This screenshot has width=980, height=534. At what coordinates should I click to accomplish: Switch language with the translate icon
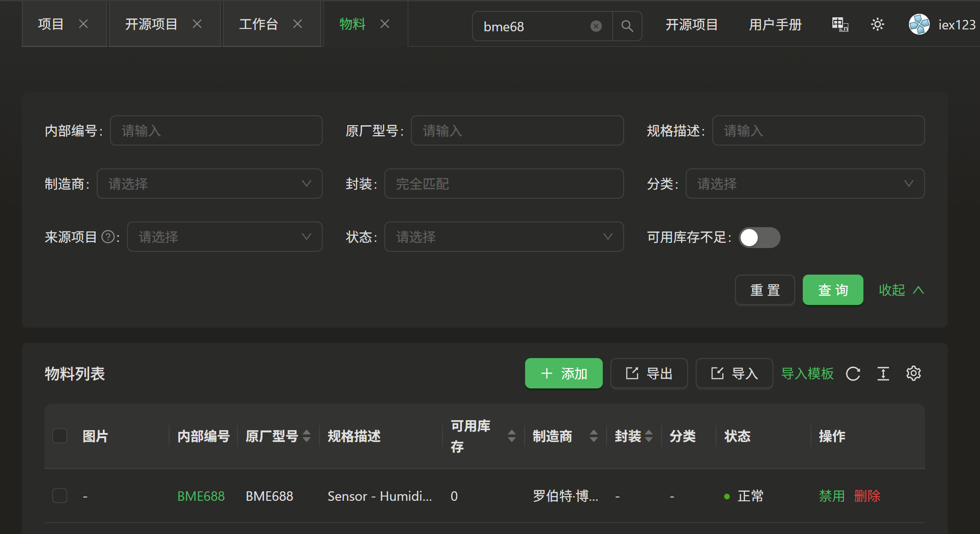(x=840, y=24)
